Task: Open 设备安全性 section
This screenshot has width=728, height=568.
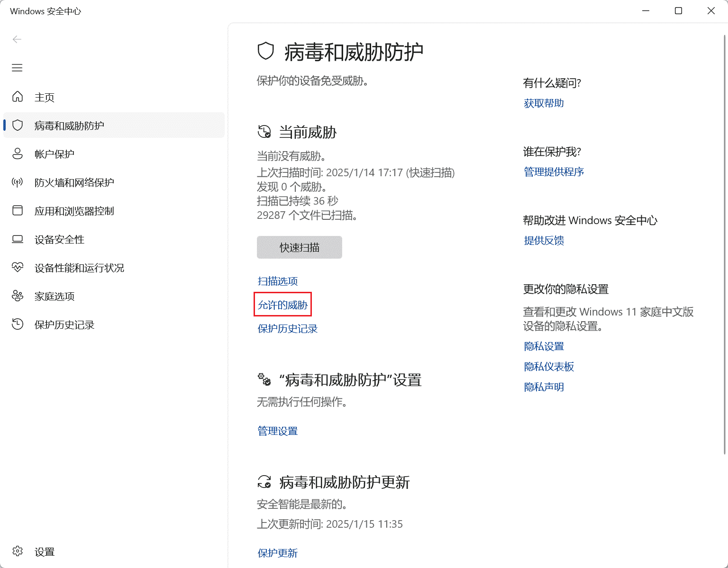Action: pyautogui.click(x=114, y=239)
